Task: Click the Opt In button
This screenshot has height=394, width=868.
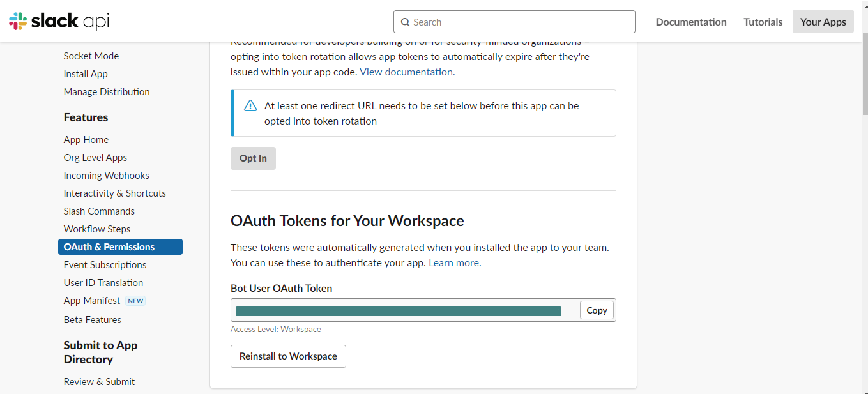Action: pyautogui.click(x=253, y=158)
